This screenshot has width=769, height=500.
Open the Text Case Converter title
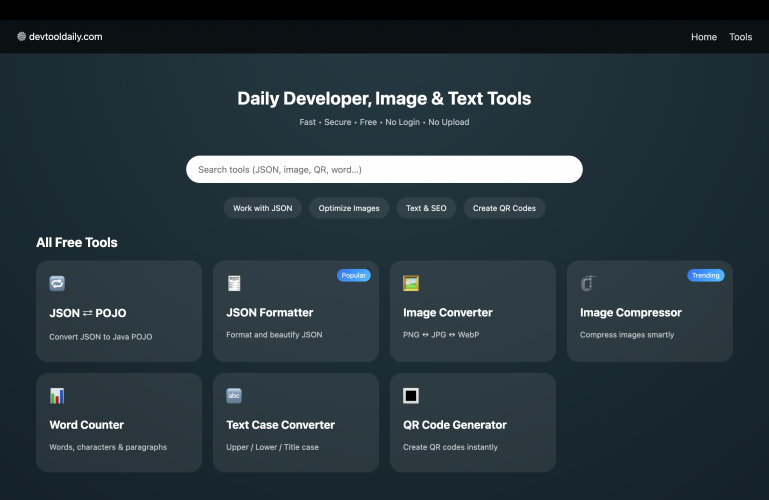click(281, 425)
